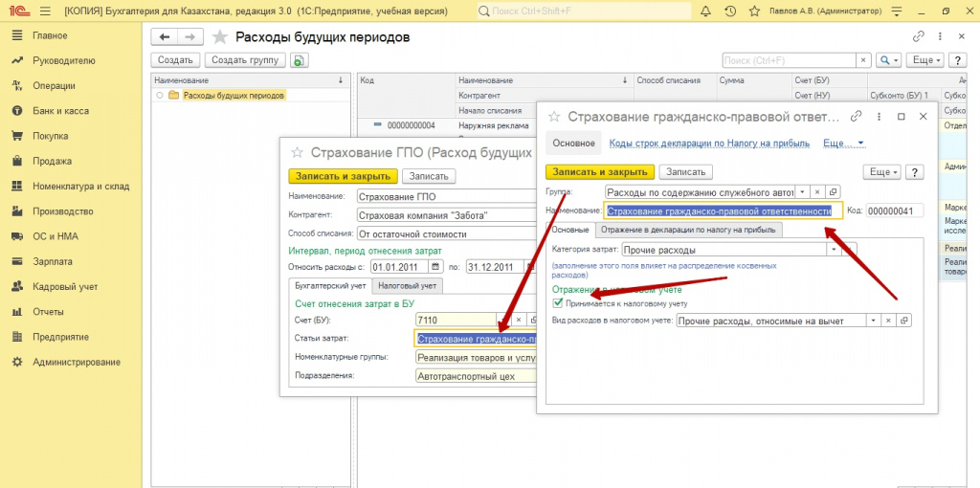Click the Контрагент field Страховая компания Забота

click(446, 215)
